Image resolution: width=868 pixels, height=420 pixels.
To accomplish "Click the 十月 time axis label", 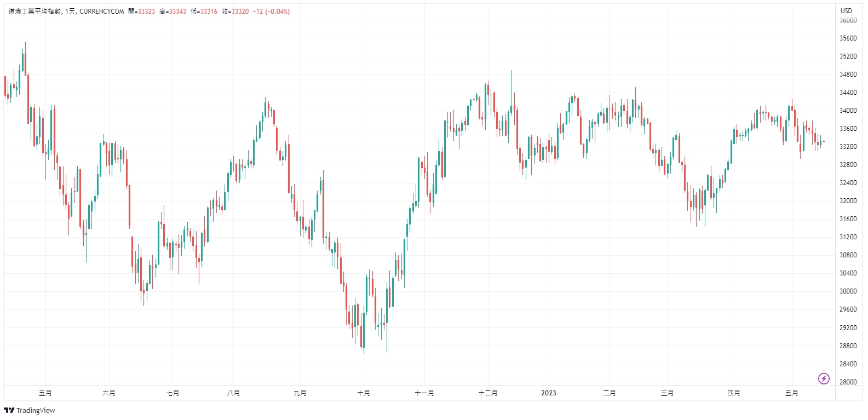I will [x=364, y=393].
